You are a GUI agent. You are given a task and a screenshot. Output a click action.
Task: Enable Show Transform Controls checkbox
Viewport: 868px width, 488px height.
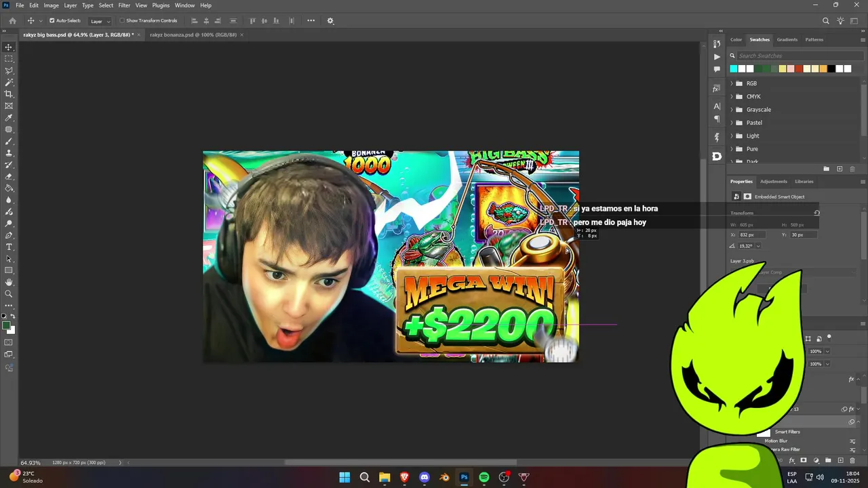(122, 20)
